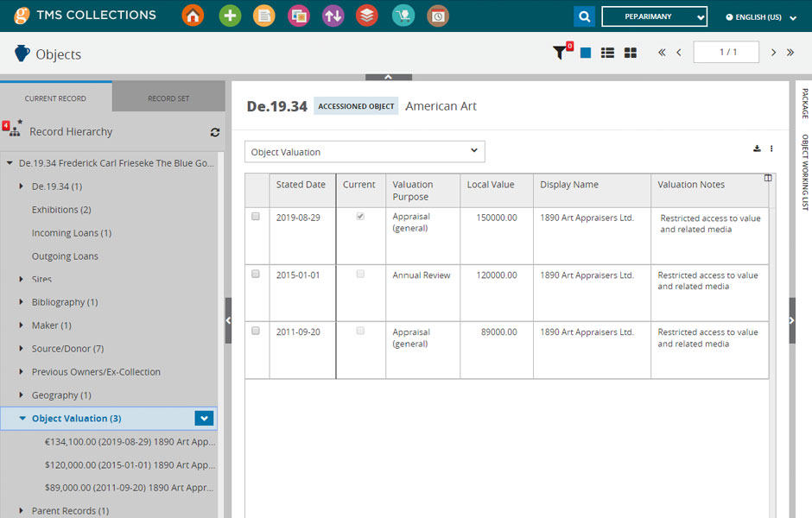812x518 pixels.
Task: Switch to list view icon
Action: [x=607, y=53]
